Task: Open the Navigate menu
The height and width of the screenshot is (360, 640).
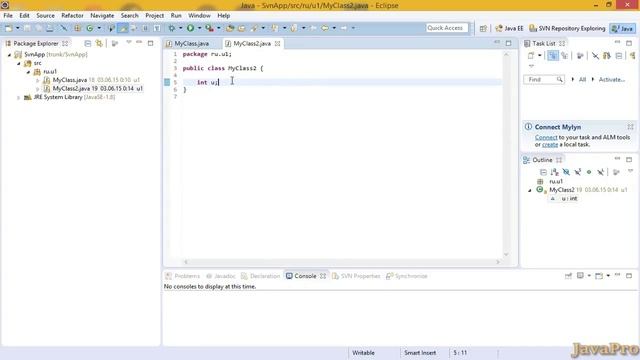Action: pos(102,16)
